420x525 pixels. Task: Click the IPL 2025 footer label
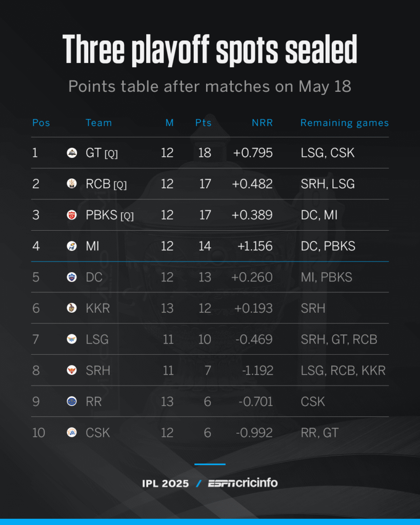click(166, 484)
